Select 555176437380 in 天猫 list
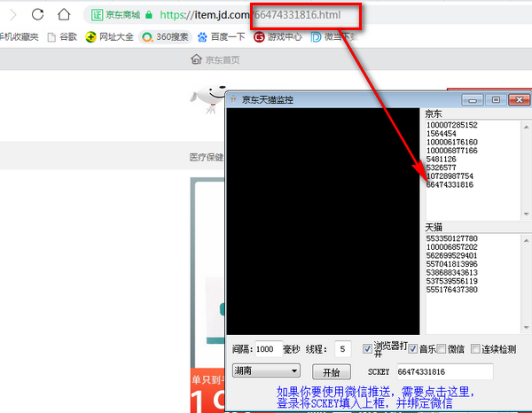 pyautogui.click(x=452, y=290)
